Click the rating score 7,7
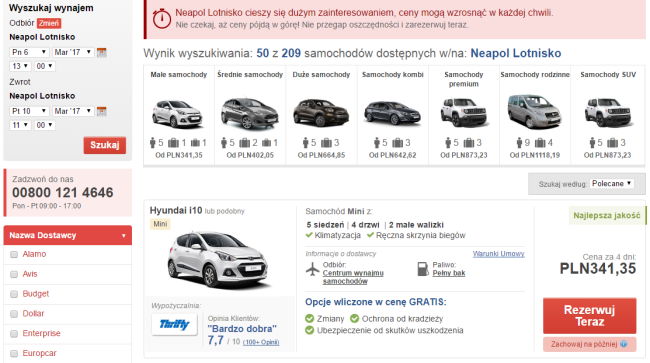The height and width of the screenshot is (363, 650). tap(216, 341)
